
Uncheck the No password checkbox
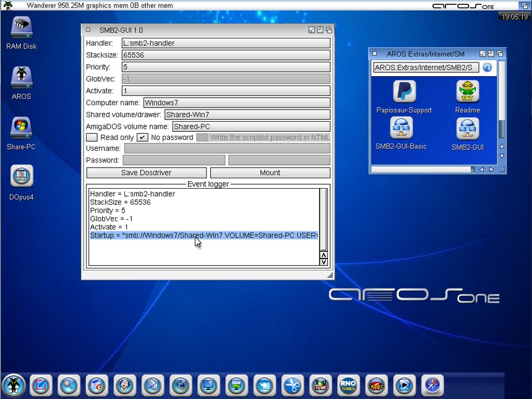pos(142,137)
